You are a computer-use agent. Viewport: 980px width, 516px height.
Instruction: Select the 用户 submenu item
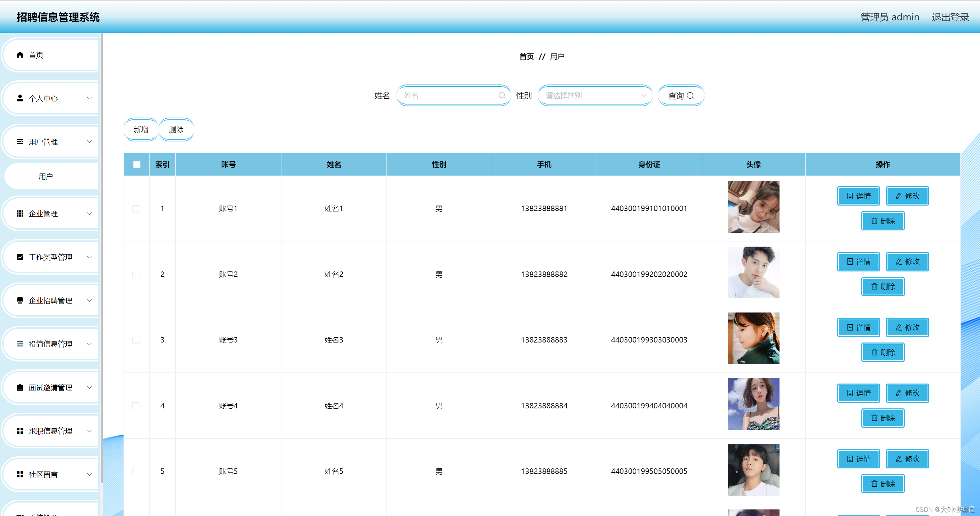[x=46, y=177]
